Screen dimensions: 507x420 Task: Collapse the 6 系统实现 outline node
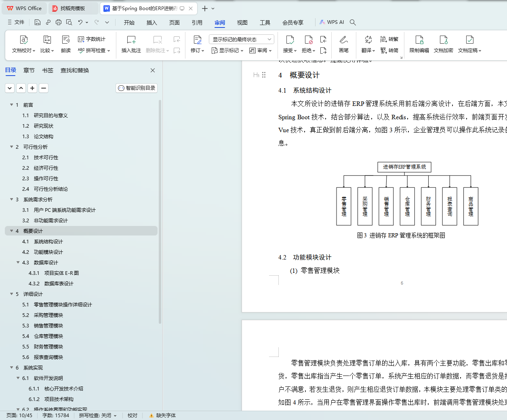(x=11, y=367)
